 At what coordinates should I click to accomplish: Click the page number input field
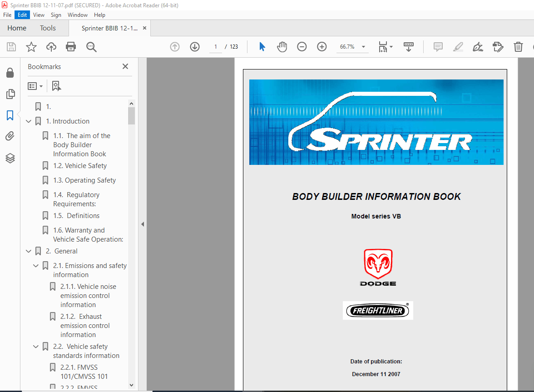coord(215,46)
